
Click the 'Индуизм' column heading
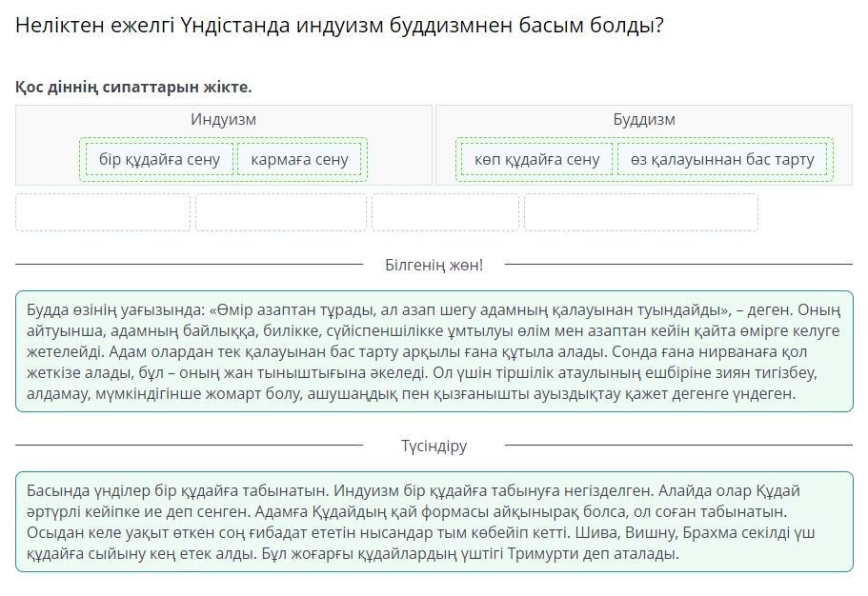click(x=223, y=120)
